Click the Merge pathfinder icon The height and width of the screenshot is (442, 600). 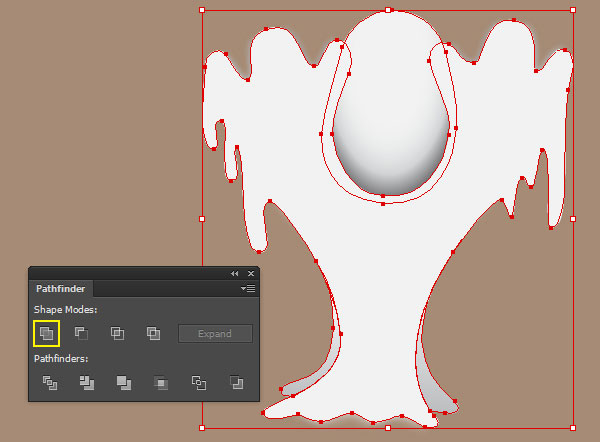coord(124,383)
